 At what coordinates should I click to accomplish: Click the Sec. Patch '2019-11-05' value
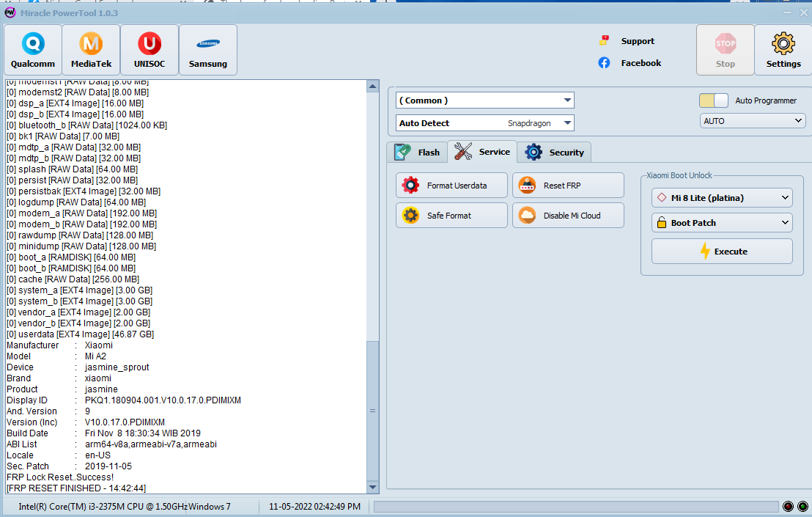point(108,466)
